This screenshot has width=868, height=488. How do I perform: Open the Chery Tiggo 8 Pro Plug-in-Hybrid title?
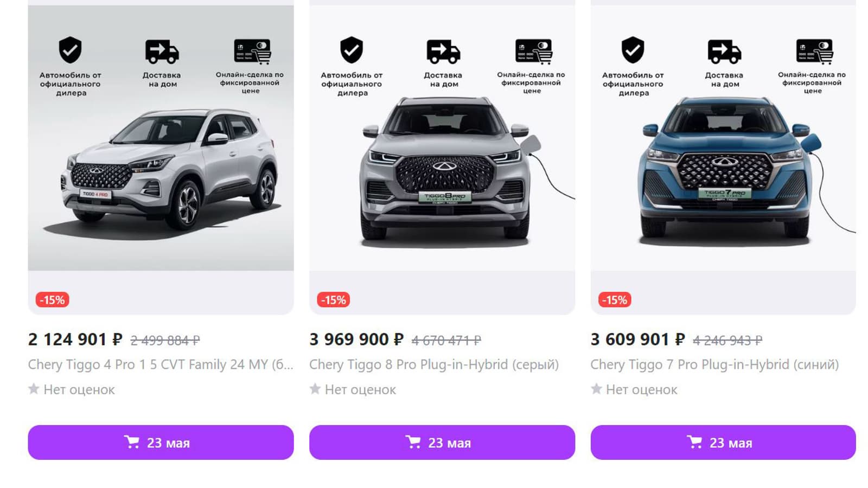pyautogui.click(x=433, y=364)
